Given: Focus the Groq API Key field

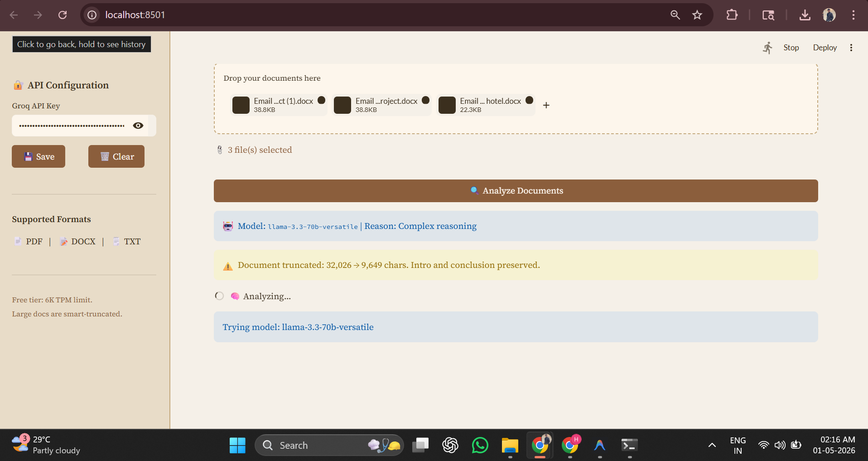Looking at the screenshot, I should pyautogui.click(x=72, y=126).
